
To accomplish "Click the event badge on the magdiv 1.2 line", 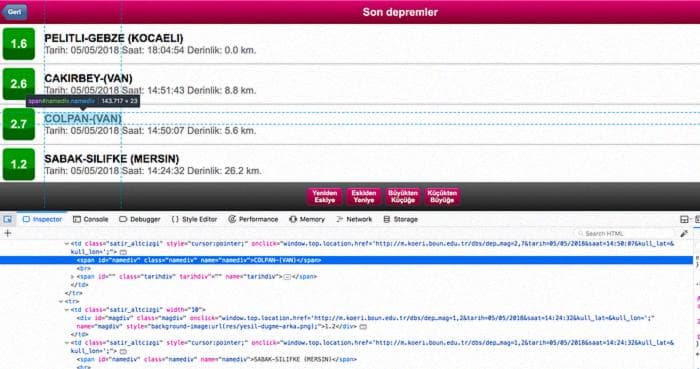I will point(363,327).
